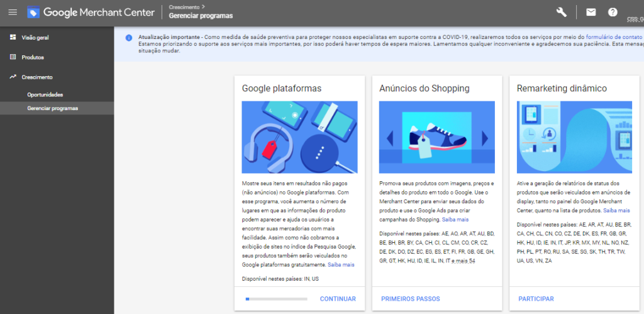
Task: Open the help question mark icon
Action: pyautogui.click(x=613, y=12)
